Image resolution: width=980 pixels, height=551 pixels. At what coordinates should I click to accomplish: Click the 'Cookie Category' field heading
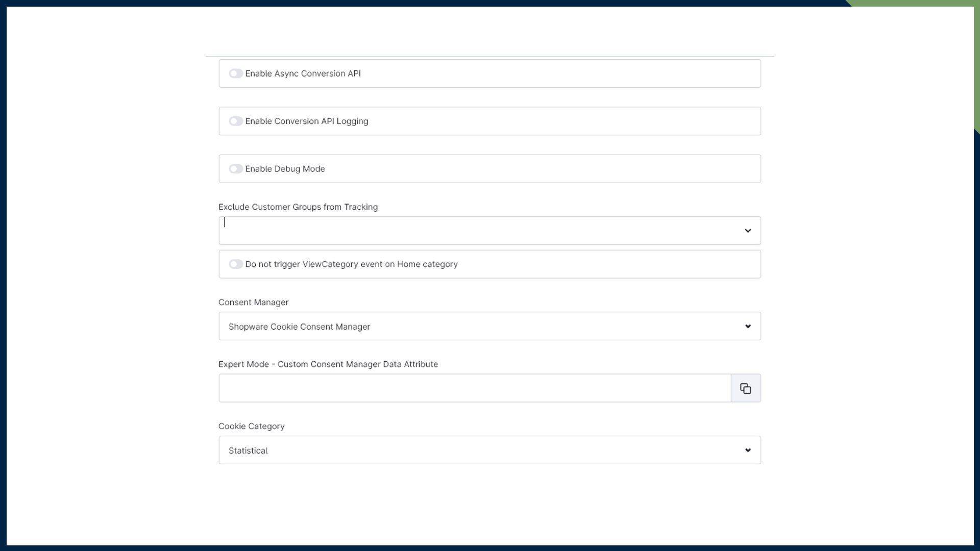coord(251,426)
